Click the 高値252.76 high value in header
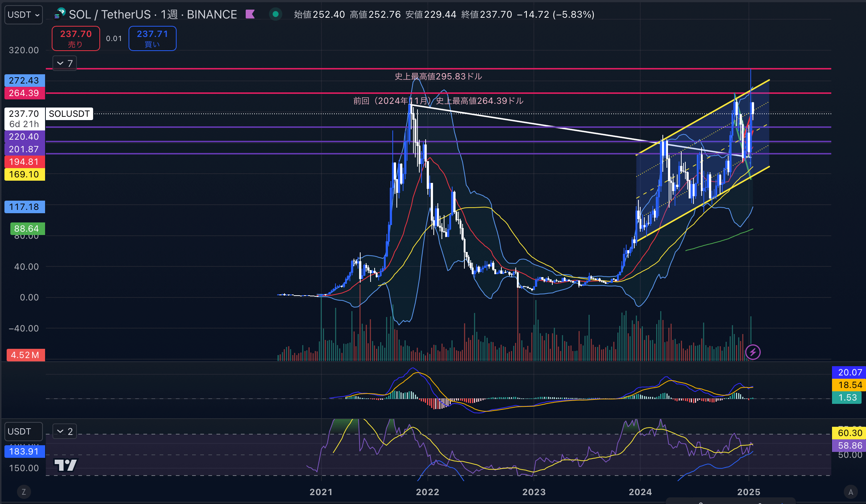 coord(375,14)
